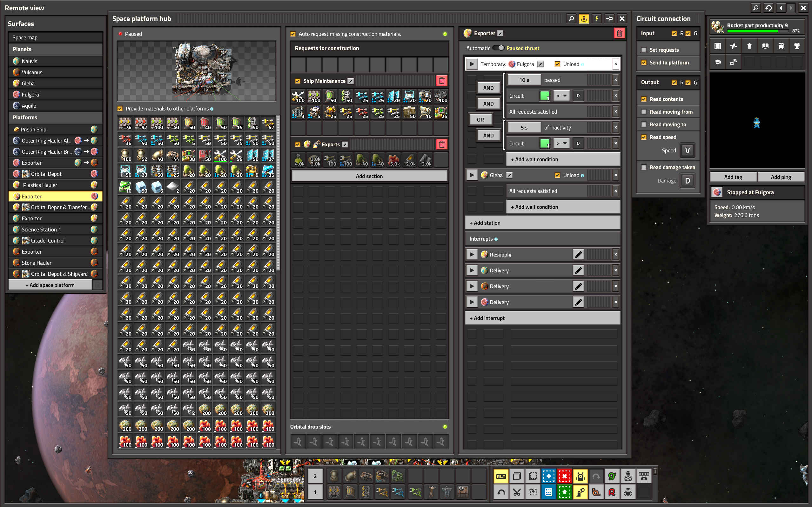The image size is (812, 507).
Task: Open the Prison Ship platform
Action: [x=55, y=129]
